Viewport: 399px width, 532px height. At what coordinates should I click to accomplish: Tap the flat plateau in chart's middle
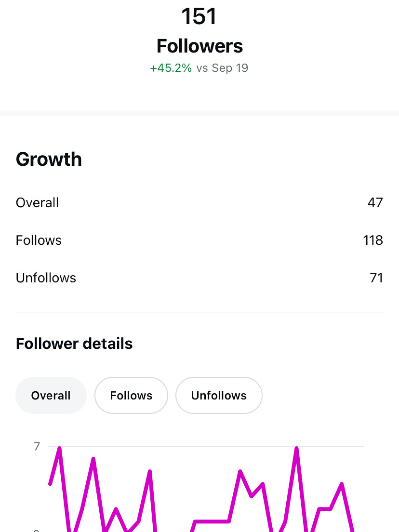212,521
